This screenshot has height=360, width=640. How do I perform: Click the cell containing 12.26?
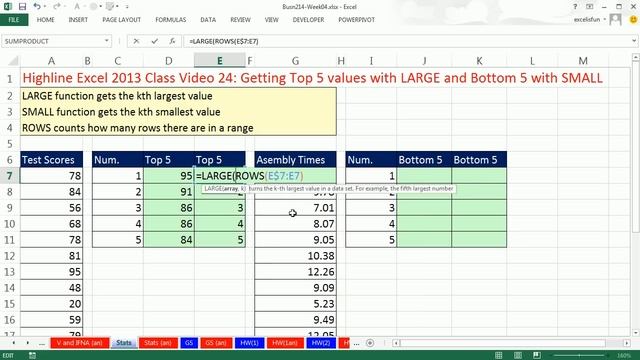pos(295,272)
